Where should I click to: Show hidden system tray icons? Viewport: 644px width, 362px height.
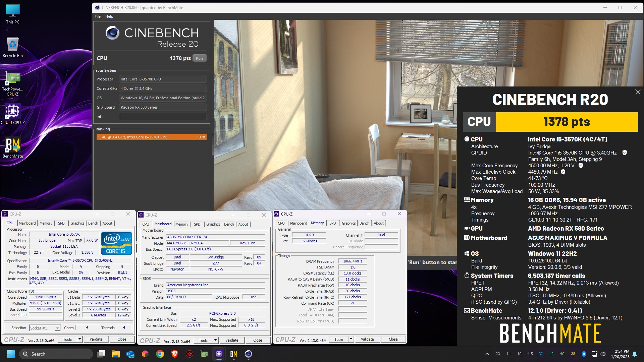click(487, 354)
